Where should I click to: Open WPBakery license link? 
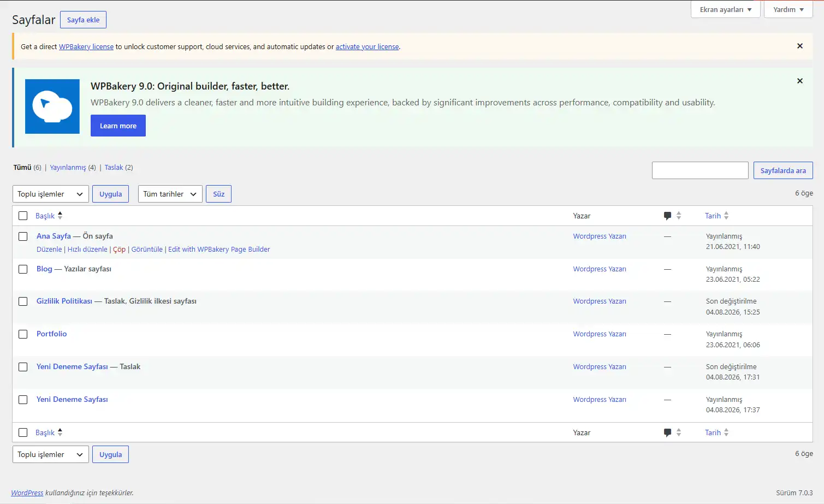86,47
